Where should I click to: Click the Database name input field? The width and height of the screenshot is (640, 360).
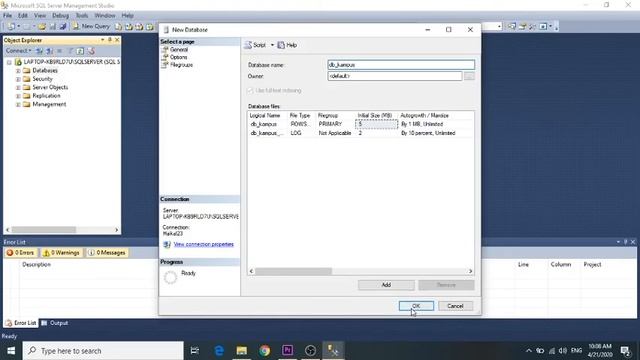pos(401,65)
